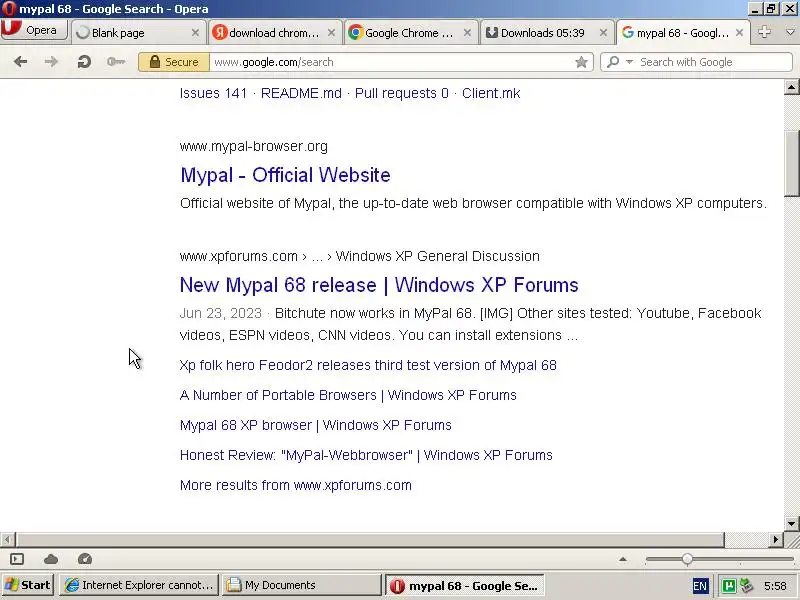Close the Google Chrome tab
This screenshot has height=600, width=800.
(467, 33)
